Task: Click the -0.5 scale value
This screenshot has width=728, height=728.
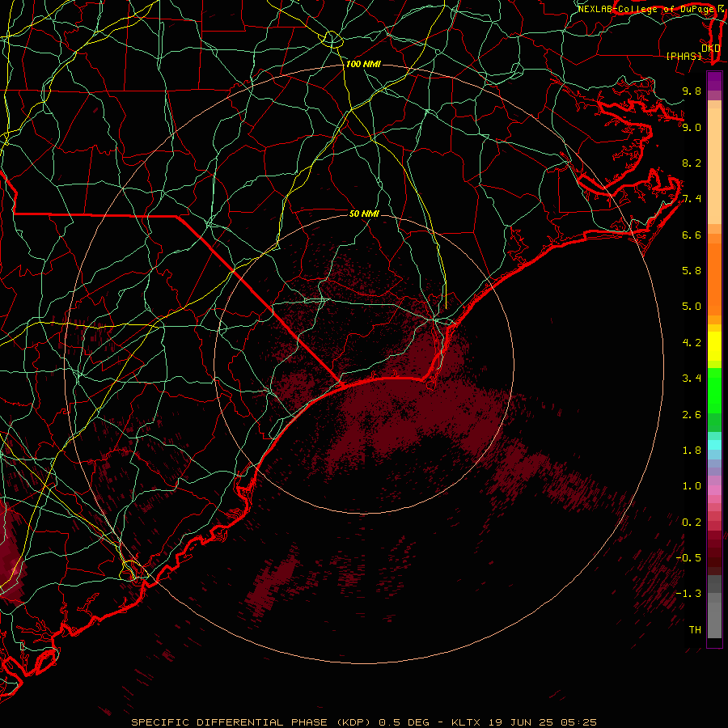Action: click(688, 558)
